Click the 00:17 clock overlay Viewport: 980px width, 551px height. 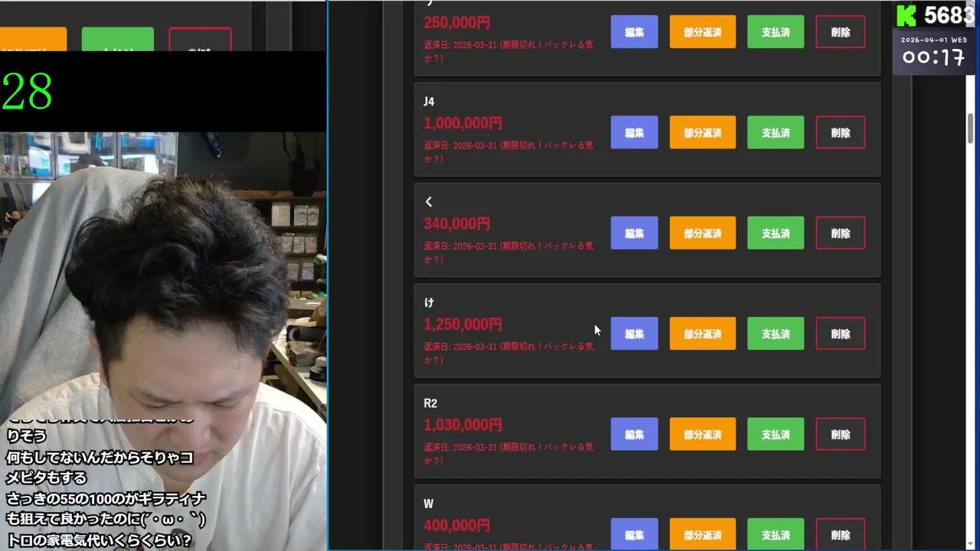pos(933,57)
